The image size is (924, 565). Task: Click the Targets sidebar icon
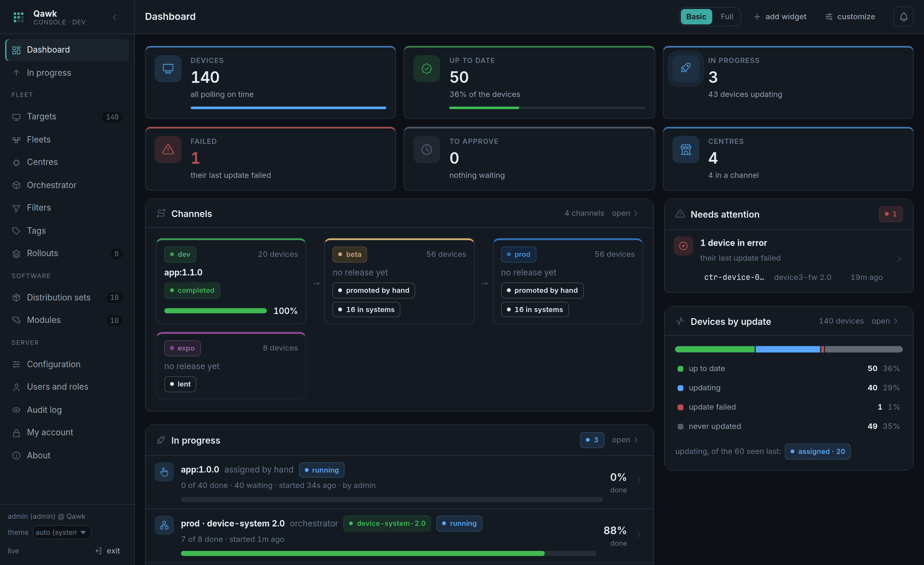tap(16, 117)
